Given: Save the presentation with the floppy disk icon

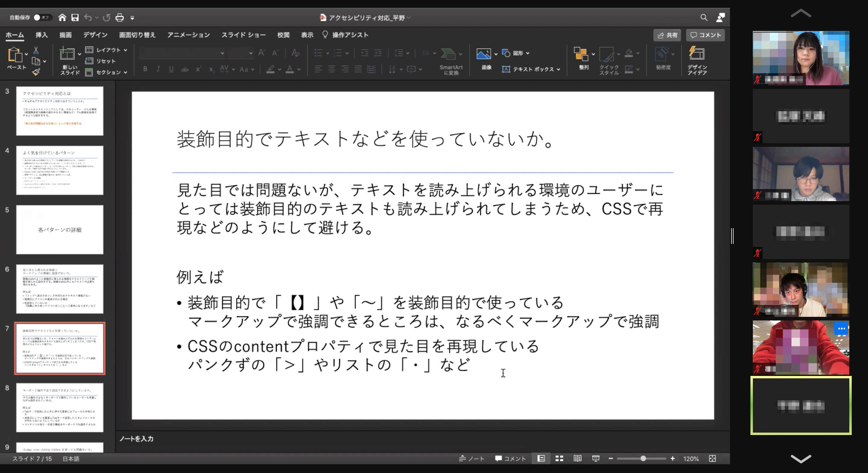Looking at the screenshot, I should pyautogui.click(x=75, y=17).
